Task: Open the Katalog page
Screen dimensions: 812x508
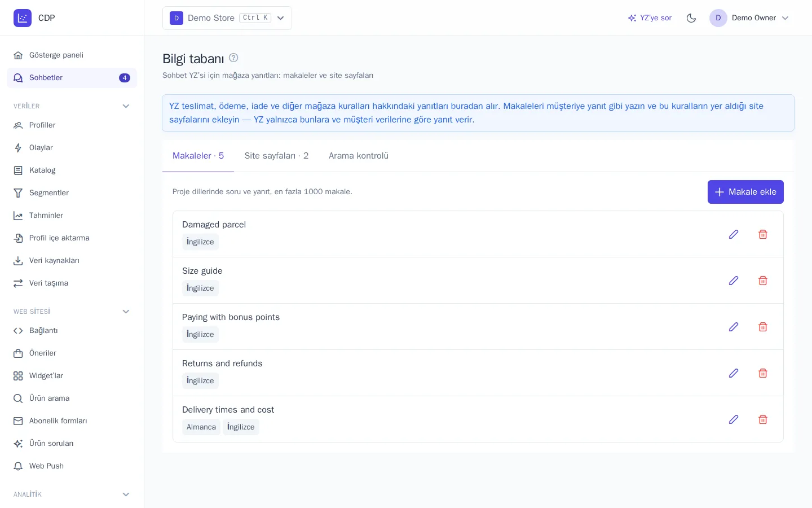Action: pyautogui.click(x=72, y=170)
